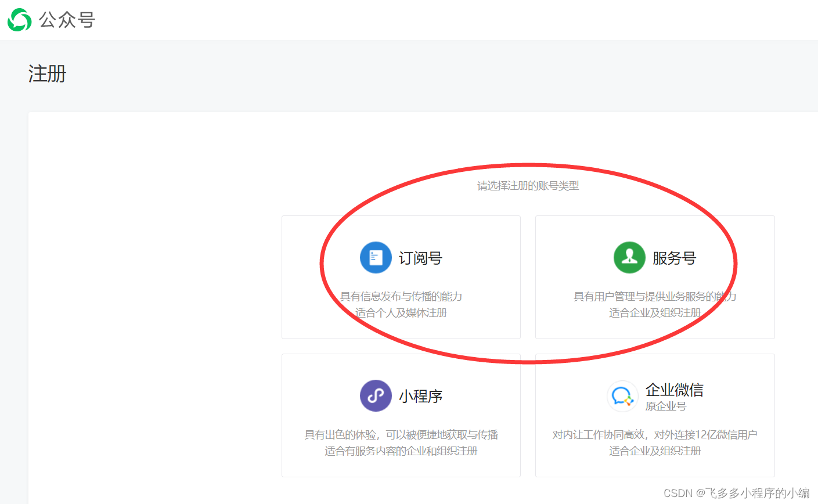
Task: Select the 订阅号 account type title
Action: point(420,258)
